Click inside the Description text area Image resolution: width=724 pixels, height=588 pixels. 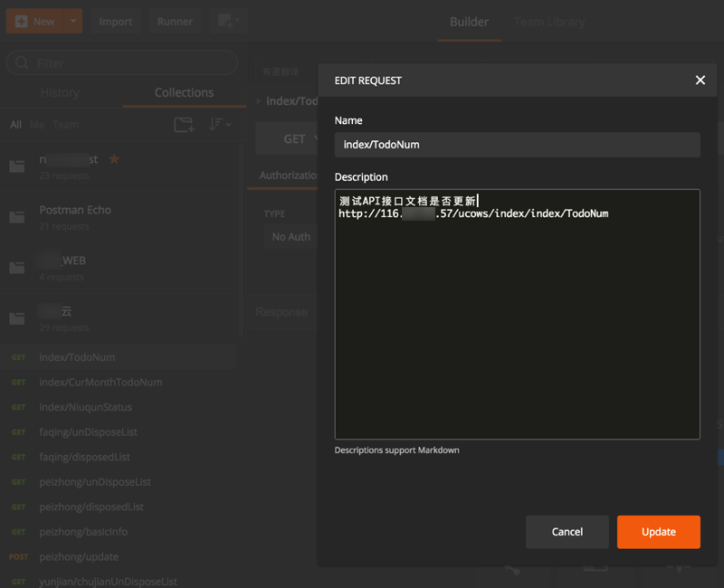click(517, 314)
